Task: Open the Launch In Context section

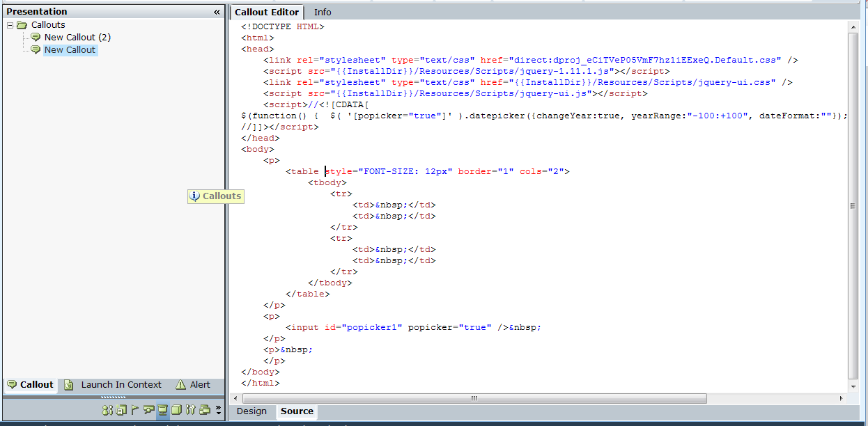Action: [x=121, y=385]
